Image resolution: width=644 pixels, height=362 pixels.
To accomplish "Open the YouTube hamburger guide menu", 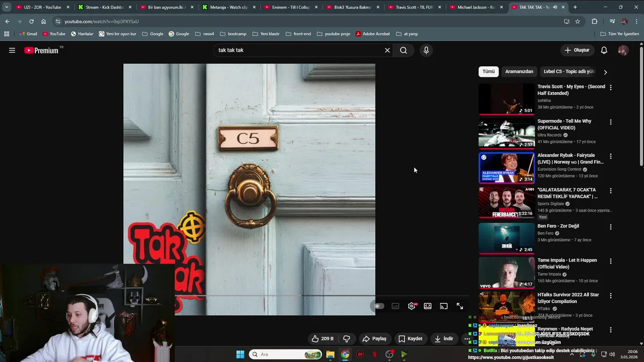I will [12, 50].
